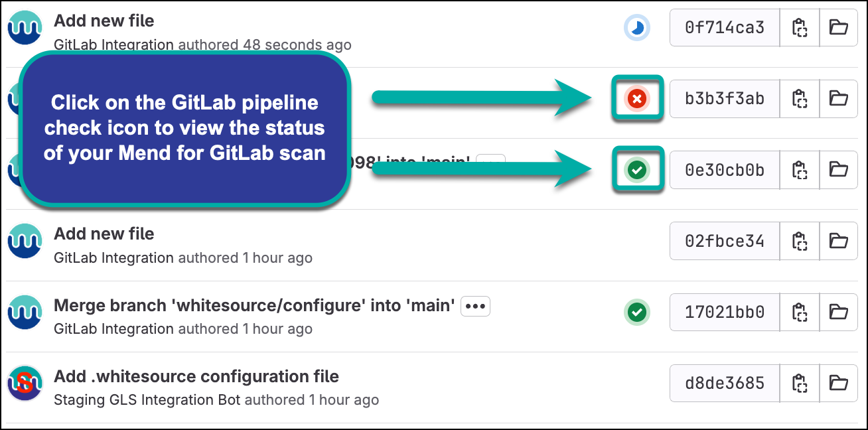
Task: Open commit hash 0f714ca3
Action: point(725,28)
